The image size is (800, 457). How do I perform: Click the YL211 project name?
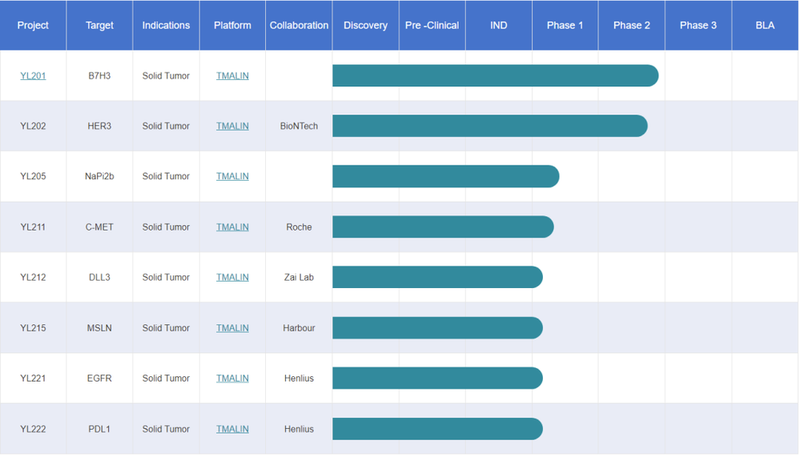click(33, 227)
